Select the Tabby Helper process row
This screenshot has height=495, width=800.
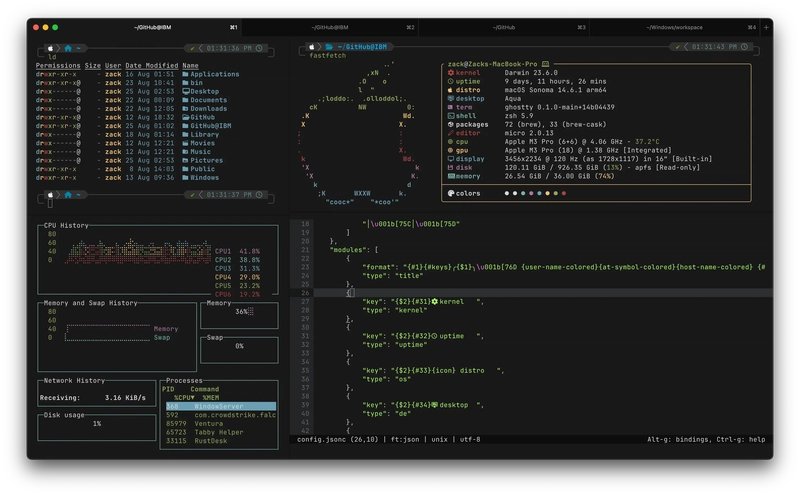pos(221,433)
